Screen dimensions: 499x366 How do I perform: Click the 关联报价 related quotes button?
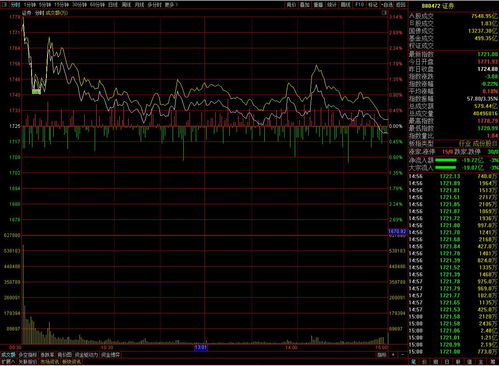[x=27, y=361]
